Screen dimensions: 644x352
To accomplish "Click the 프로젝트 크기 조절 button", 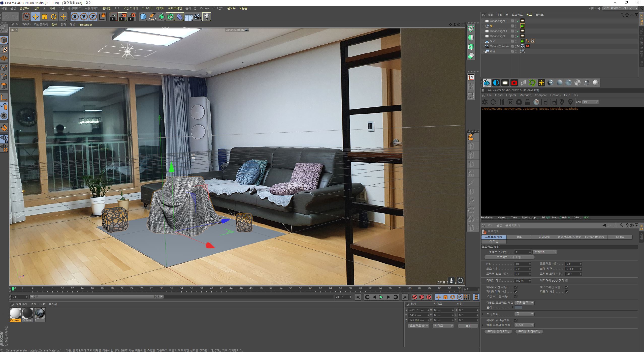I will tap(509, 257).
